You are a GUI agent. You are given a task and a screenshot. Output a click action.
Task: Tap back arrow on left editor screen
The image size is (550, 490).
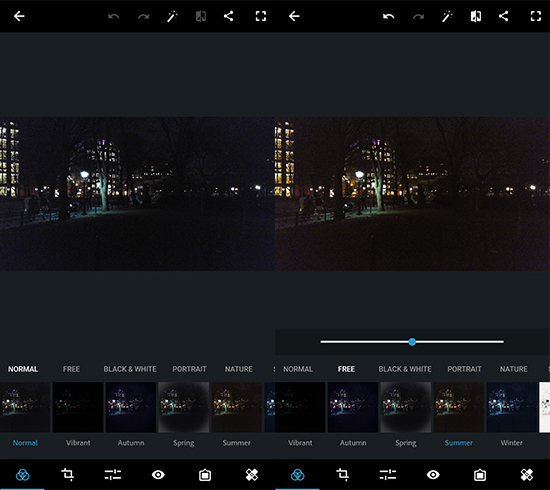[x=19, y=16]
